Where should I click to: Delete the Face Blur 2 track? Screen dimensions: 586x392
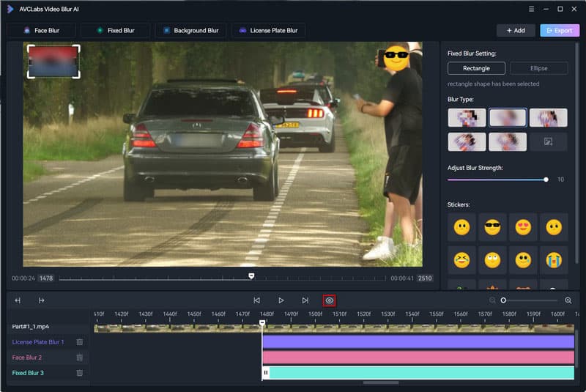(80, 358)
